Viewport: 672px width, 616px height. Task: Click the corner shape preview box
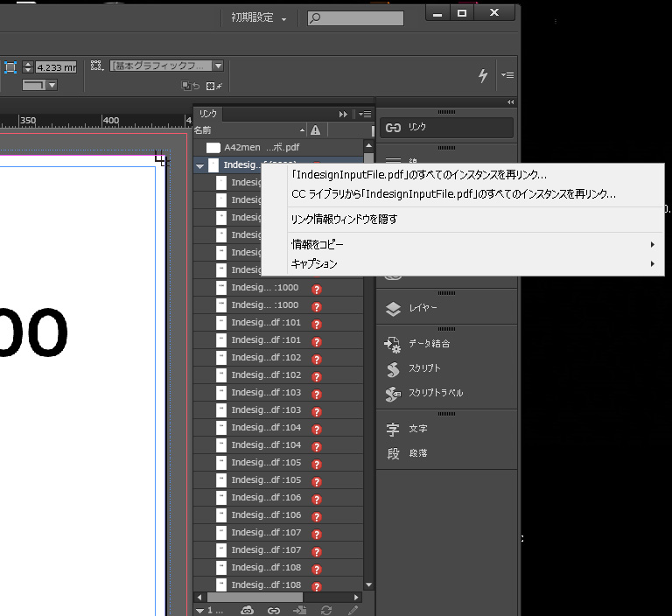[34, 85]
